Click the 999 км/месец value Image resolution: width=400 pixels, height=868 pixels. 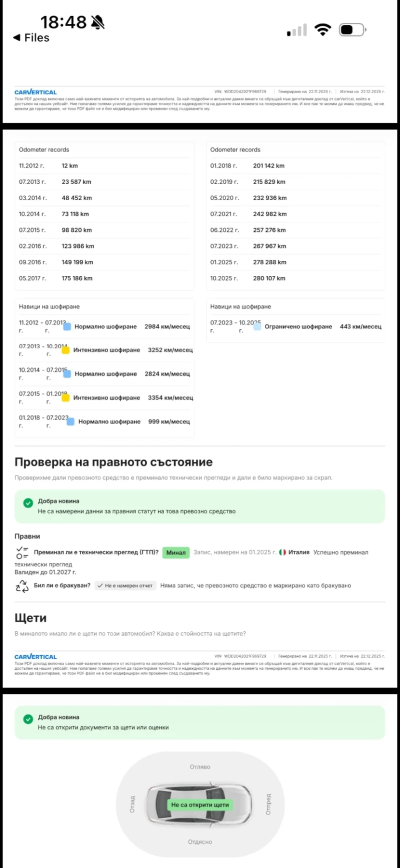[169, 421]
